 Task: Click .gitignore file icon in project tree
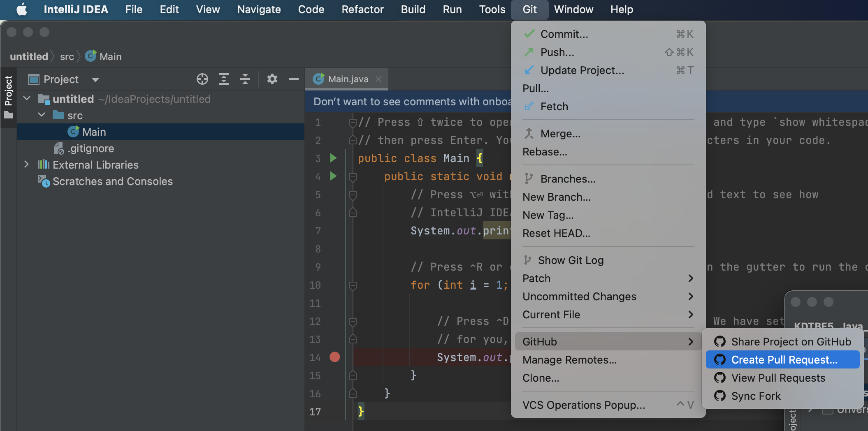(59, 148)
